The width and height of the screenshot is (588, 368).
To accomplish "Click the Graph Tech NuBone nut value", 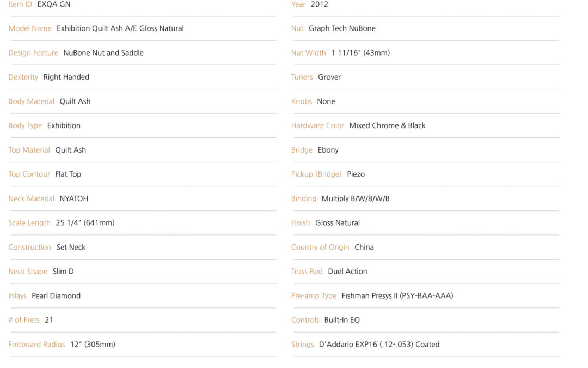I will point(342,28).
